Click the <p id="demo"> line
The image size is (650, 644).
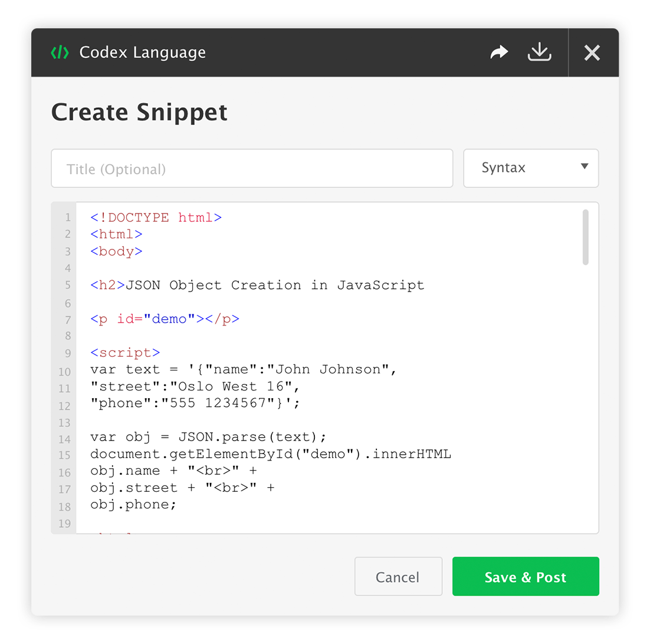[x=165, y=319]
